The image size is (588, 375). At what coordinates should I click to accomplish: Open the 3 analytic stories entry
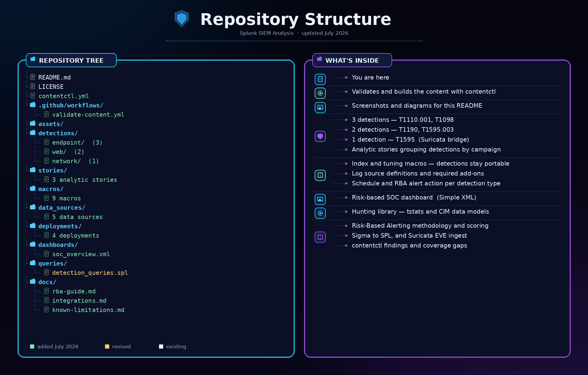click(x=85, y=180)
